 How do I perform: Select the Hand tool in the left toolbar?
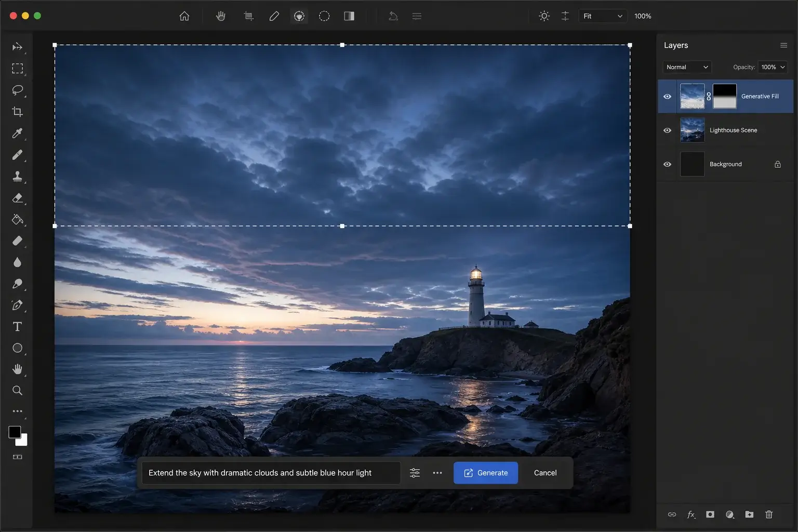click(x=18, y=369)
